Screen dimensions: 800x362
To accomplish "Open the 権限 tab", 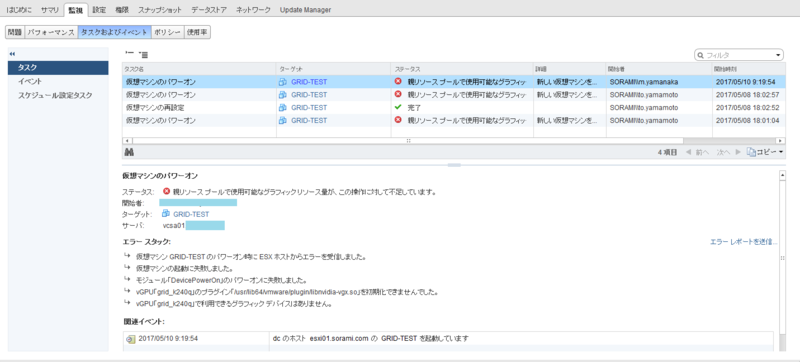I will pos(122,10).
